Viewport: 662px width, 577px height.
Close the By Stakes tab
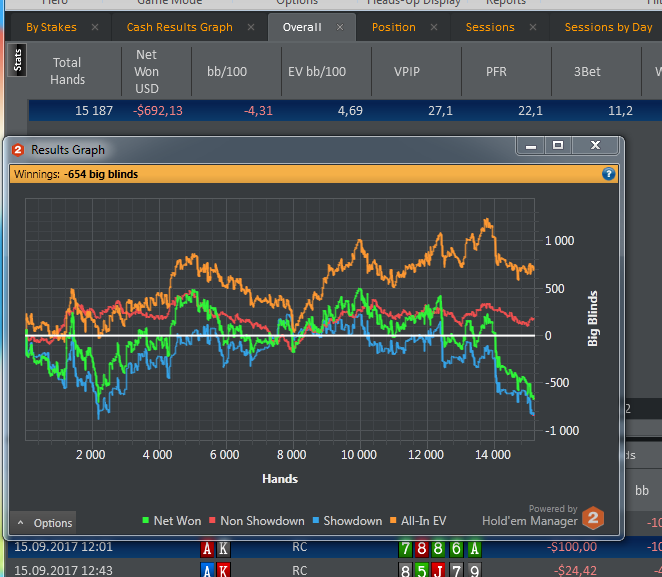[x=95, y=27]
